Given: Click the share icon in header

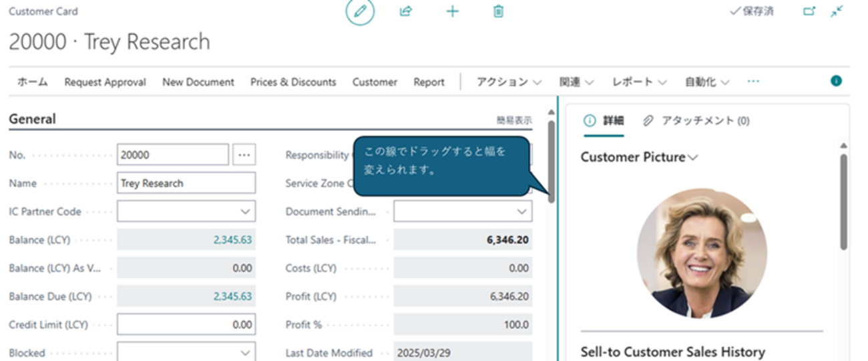Looking at the screenshot, I should point(405,11).
